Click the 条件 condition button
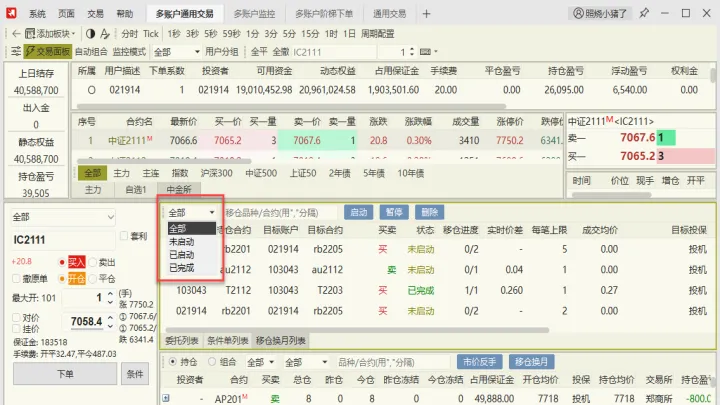720x405 pixels. 135,374
